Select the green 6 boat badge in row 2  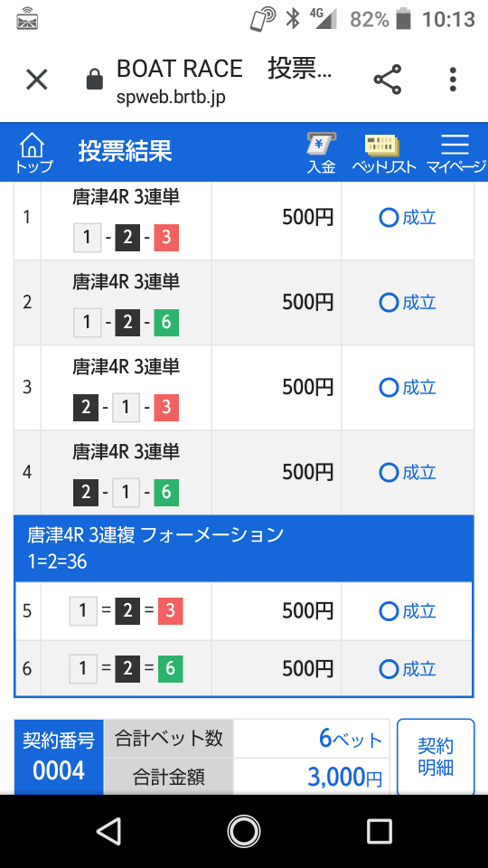click(166, 323)
